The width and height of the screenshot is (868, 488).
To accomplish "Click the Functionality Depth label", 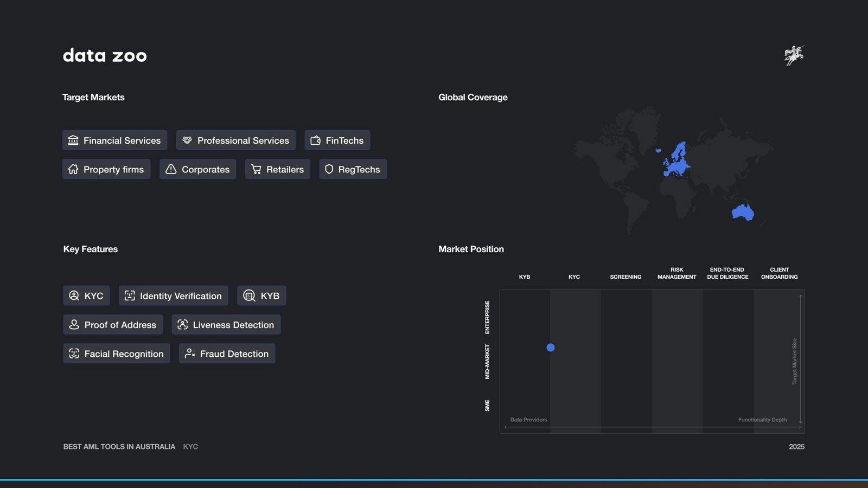I will tap(762, 420).
